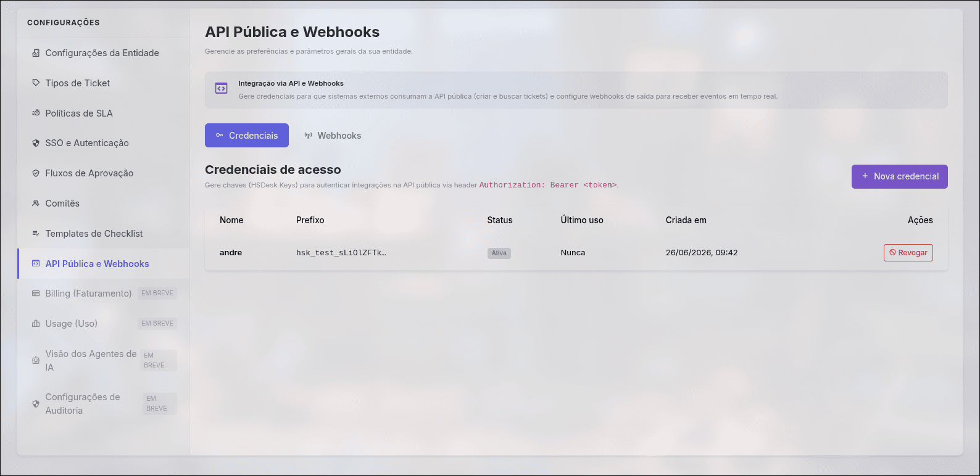The image size is (980, 476).
Task: Select SSO e Autenticação
Action: (x=103, y=143)
